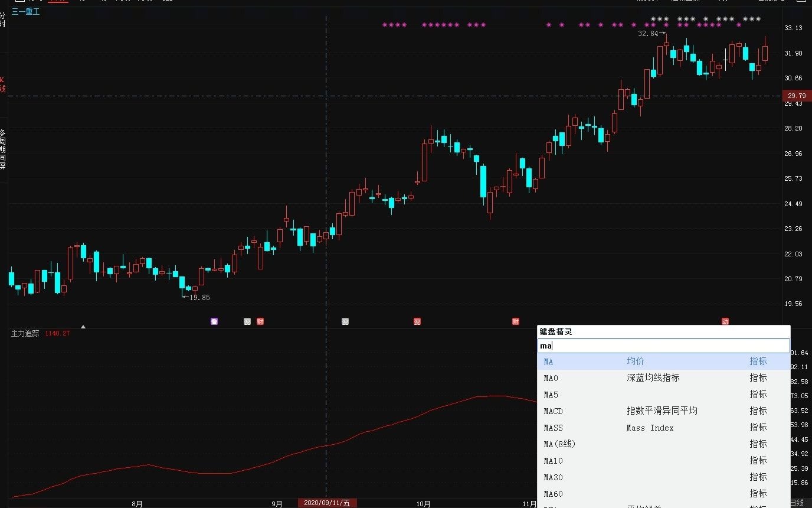Open the red 动 marker below the December candles
The height and width of the screenshot is (508, 812).
[725, 321]
